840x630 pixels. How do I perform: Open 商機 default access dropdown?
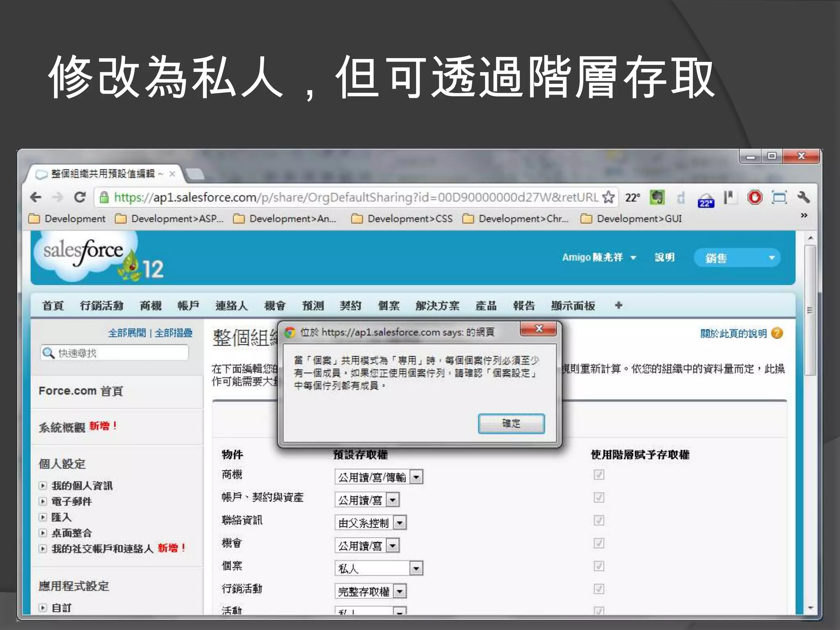click(379, 477)
